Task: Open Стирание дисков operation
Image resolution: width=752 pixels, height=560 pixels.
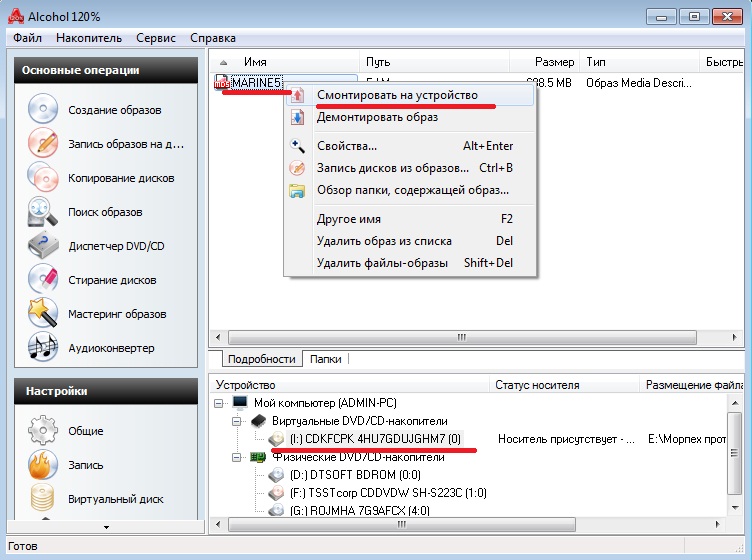Action: pos(112,280)
